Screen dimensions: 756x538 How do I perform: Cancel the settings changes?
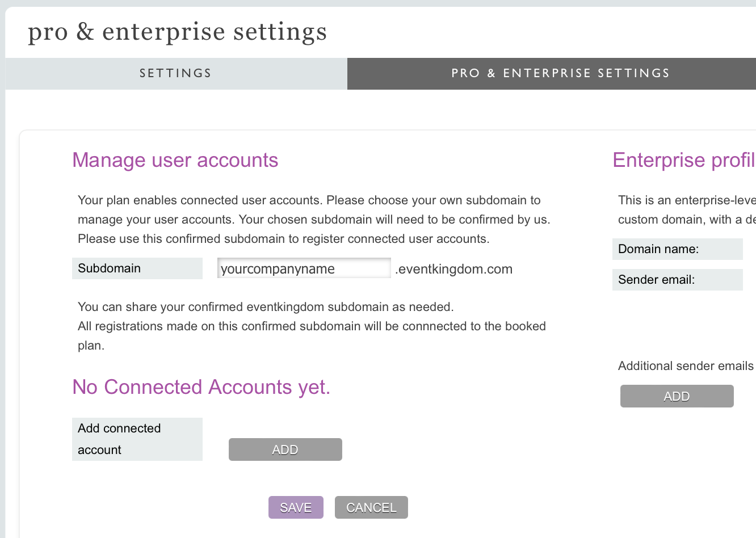371,507
